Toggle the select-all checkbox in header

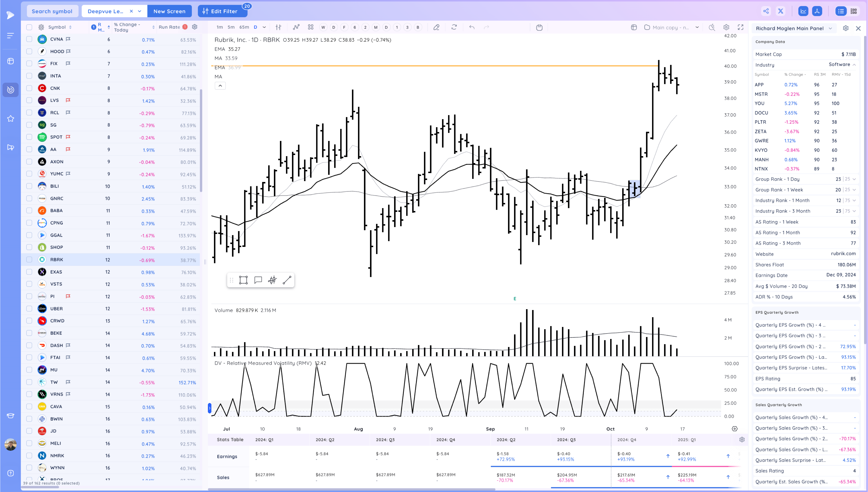coord(29,27)
